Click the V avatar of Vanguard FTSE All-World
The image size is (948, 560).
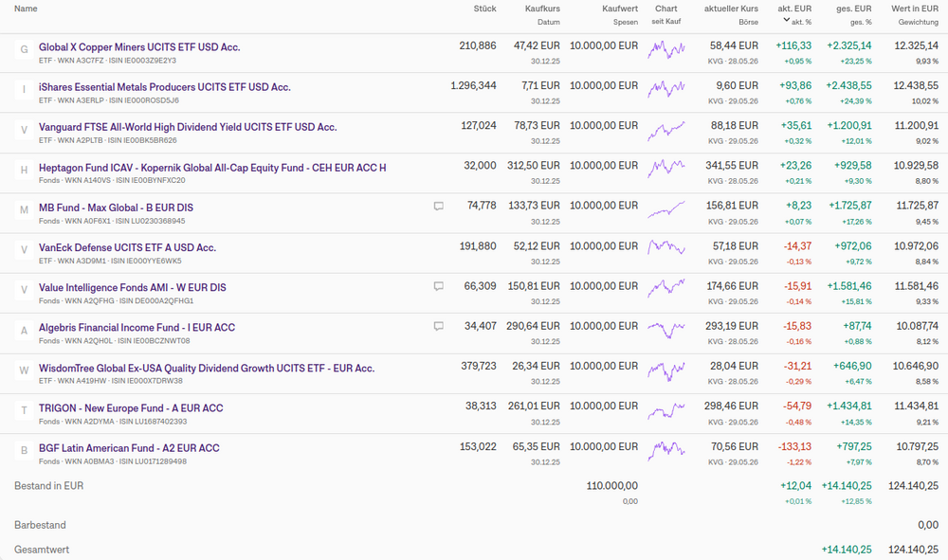[25, 130]
